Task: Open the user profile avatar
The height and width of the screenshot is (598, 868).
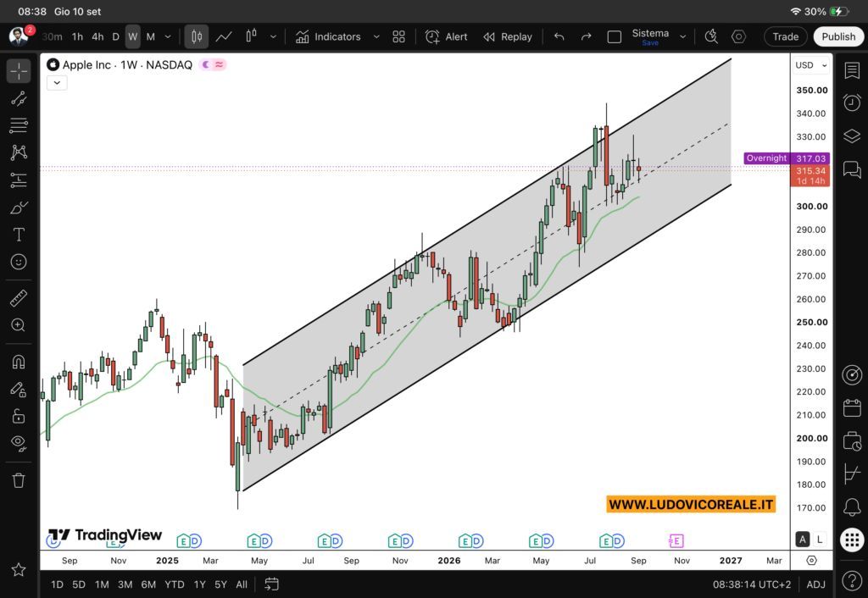Action: click(19, 36)
